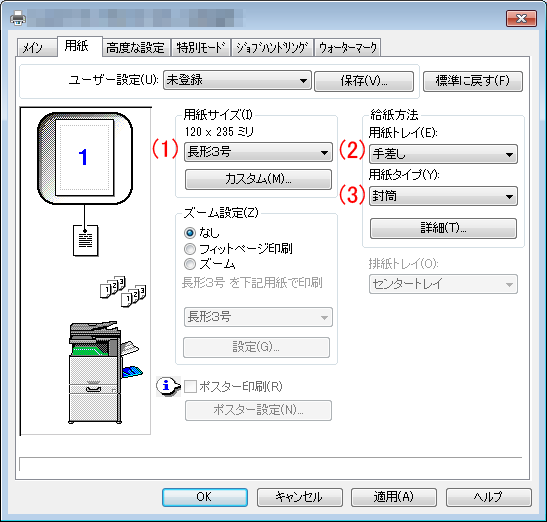The height and width of the screenshot is (522, 547).
Task: Click the printer icon in title bar
Action: point(17,18)
